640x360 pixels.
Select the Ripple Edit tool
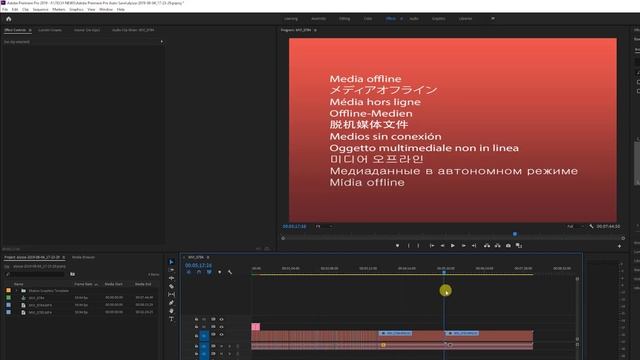pyautogui.click(x=171, y=278)
